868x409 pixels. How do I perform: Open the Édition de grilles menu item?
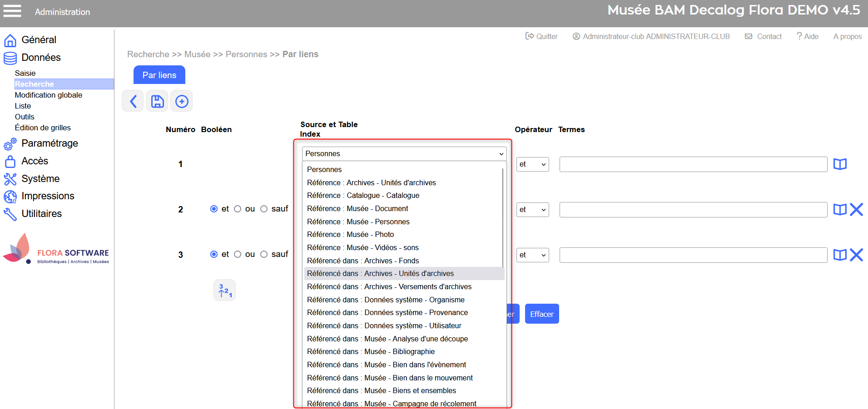pyautogui.click(x=43, y=128)
